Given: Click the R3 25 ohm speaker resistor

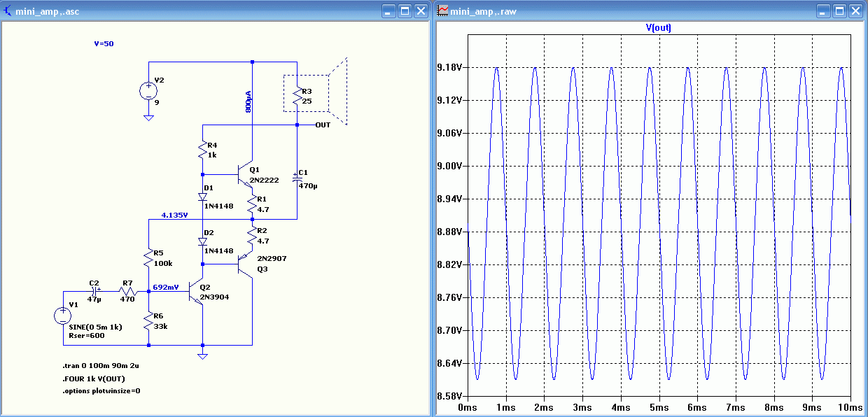Looking at the screenshot, I should (297, 97).
